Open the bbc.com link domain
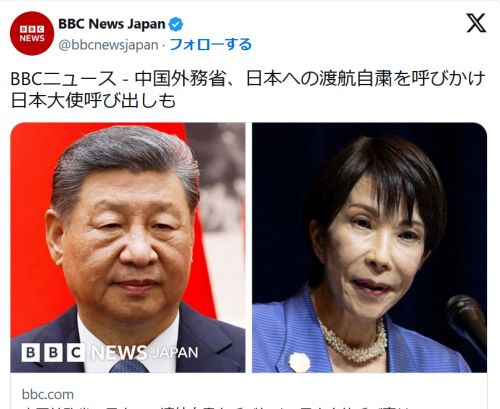The width and height of the screenshot is (500, 409). [x=48, y=394]
